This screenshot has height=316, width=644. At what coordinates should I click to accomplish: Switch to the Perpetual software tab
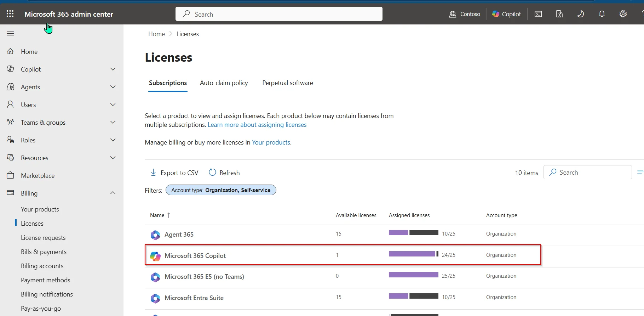click(x=287, y=83)
